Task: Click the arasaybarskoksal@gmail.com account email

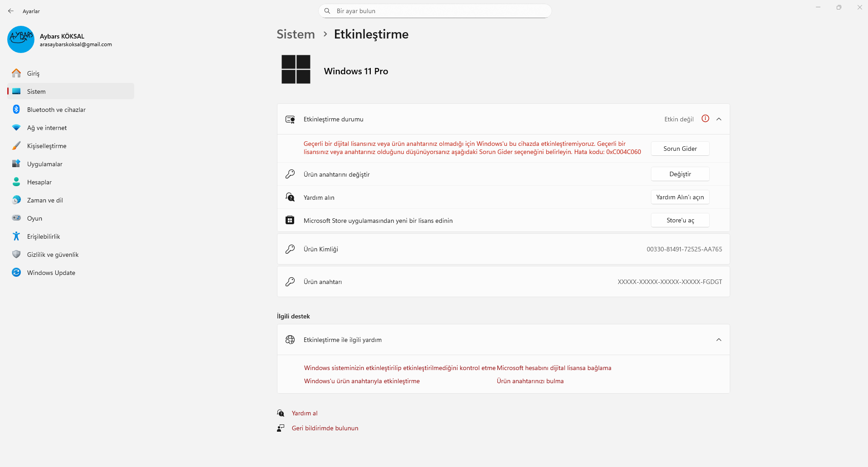Action: 76,44
